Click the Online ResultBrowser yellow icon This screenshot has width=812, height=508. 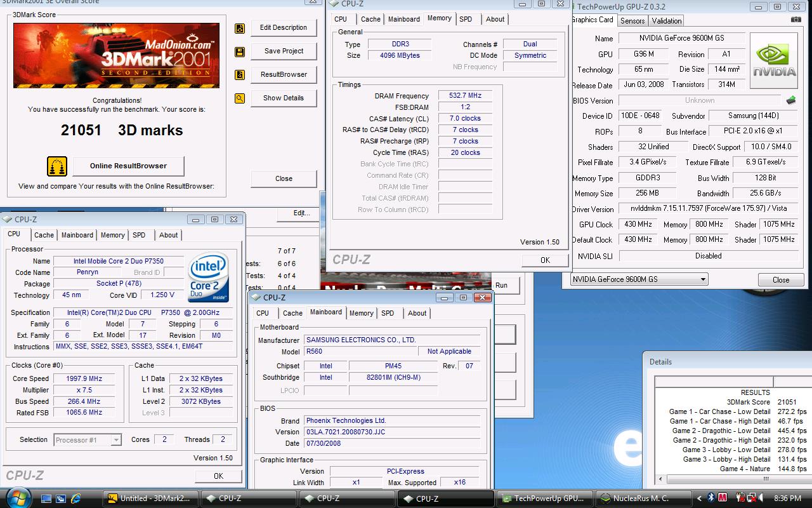[57, 166]
